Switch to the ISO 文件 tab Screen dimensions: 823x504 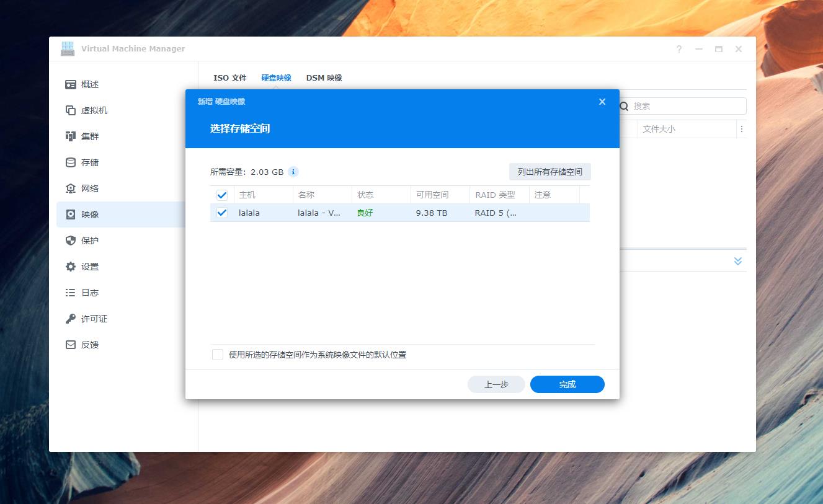coord(230,77)
